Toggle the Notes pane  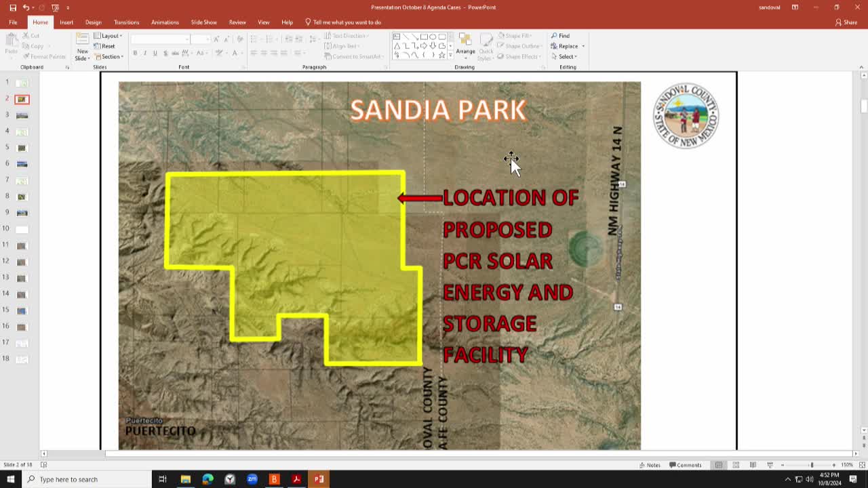click(649, 465)
